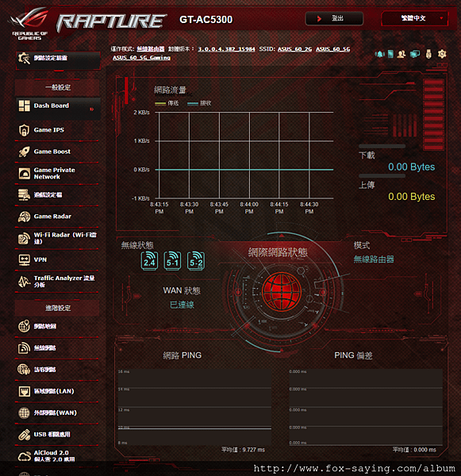Click the 無線路由器 mode value under 模式
This screenshot has width=461, height=476.
pos(374,259)
